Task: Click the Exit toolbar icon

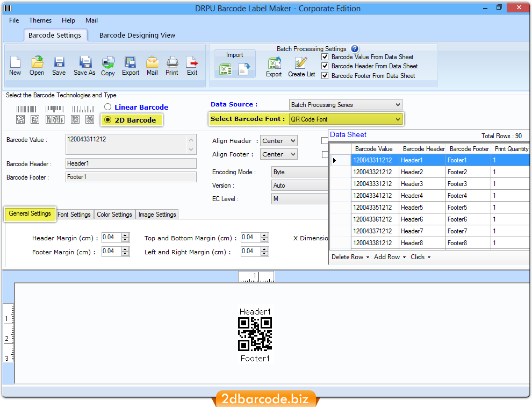Action: (192, 62)
